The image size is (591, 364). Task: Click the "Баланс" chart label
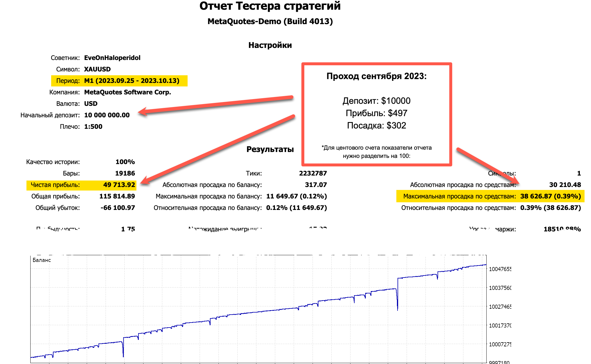(x=42, y=260)
